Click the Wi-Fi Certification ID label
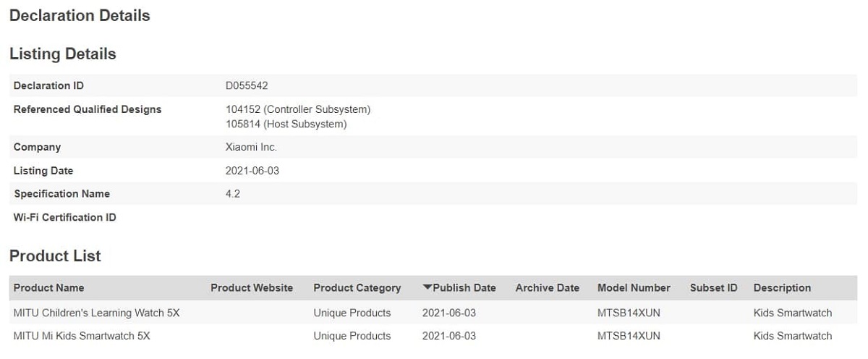 65,217
